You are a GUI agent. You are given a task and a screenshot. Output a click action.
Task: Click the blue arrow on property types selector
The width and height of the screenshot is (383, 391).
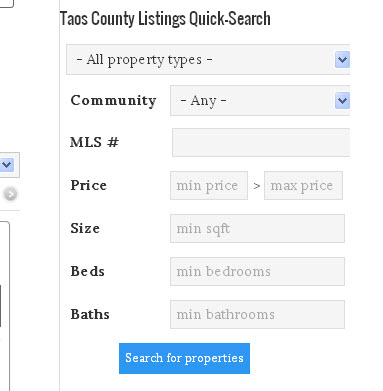(342, 60)
